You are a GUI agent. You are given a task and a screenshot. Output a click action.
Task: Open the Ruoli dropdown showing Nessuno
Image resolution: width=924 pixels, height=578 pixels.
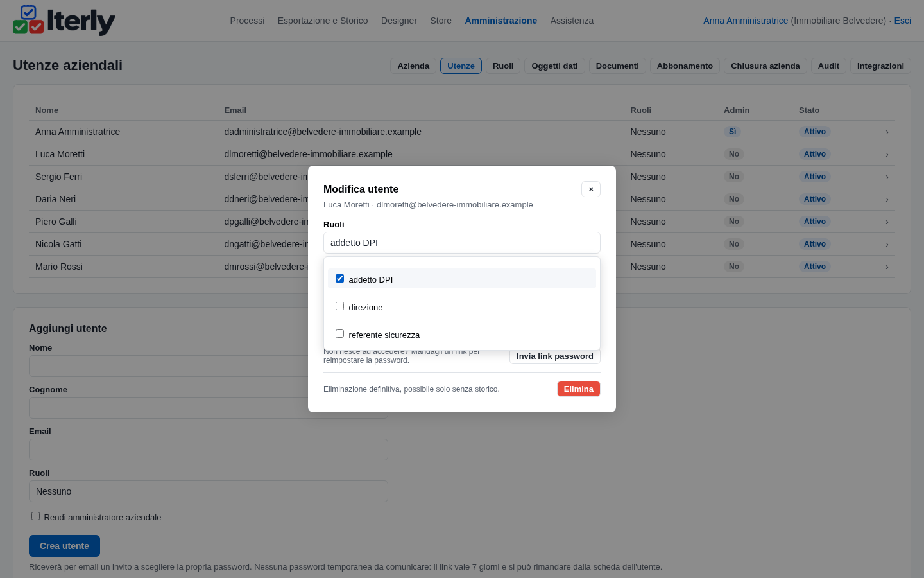tap(209, 491)
